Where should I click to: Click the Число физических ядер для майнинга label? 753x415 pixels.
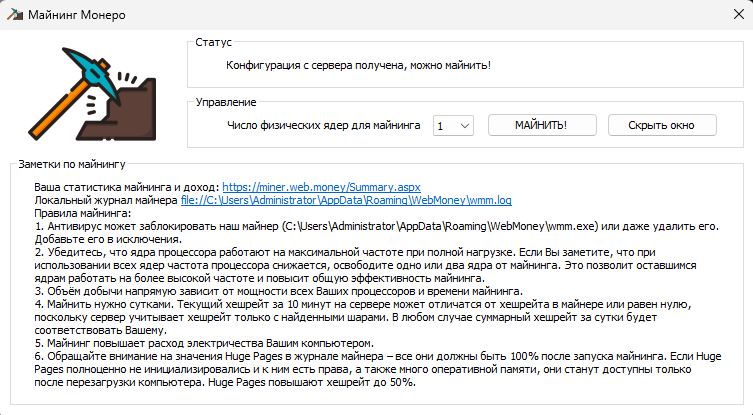pyautogui.click(x=325, y=126)
